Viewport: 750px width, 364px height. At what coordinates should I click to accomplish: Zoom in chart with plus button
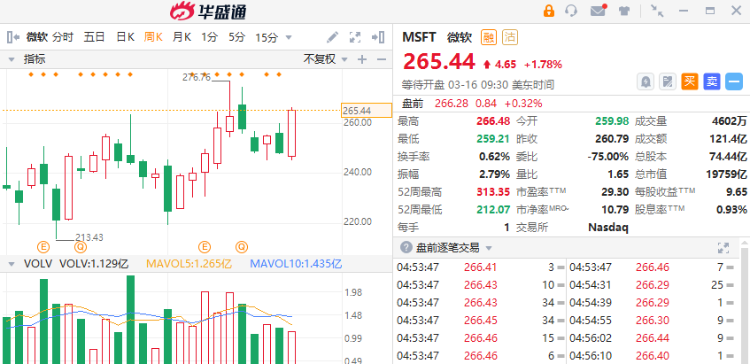(362, 59)
